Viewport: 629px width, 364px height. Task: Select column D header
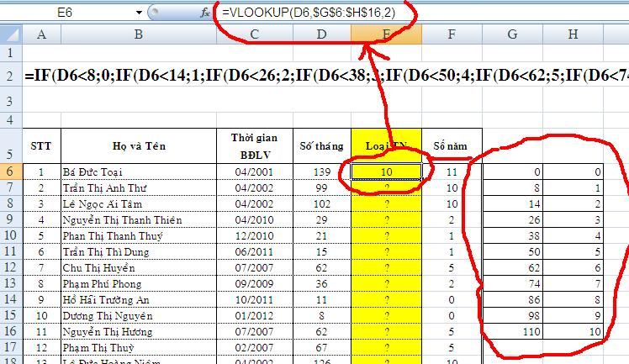pos(321,34)
